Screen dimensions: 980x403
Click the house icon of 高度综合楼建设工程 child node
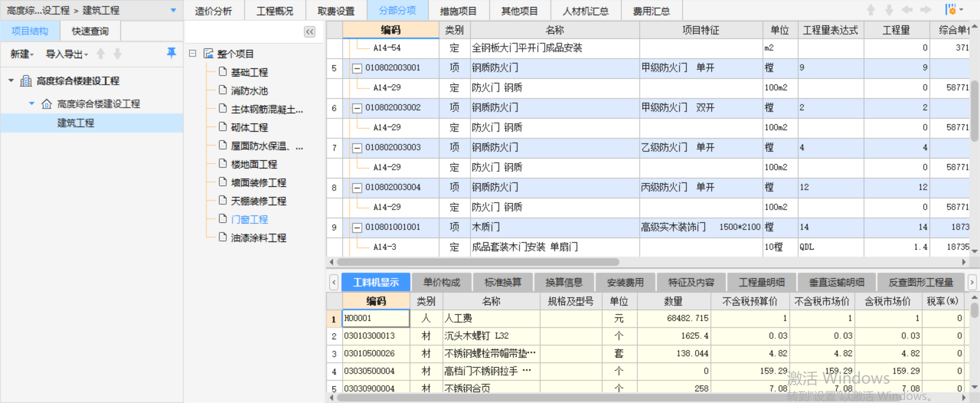[x=46, y=104]
